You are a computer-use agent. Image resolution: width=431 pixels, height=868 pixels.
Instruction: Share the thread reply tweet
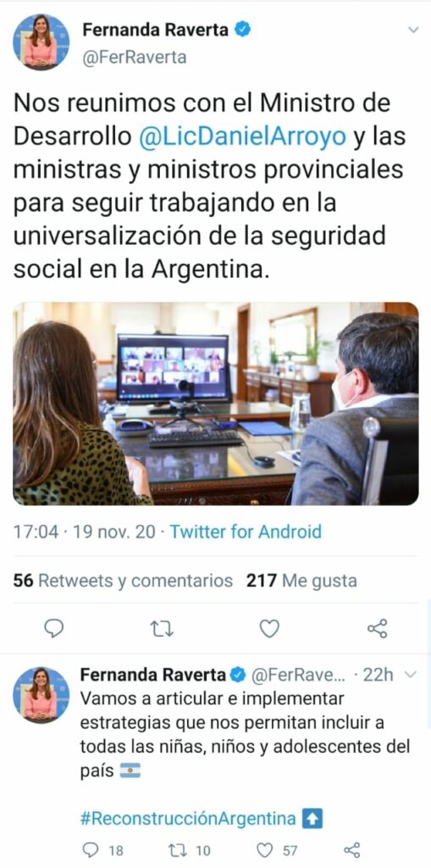[x=352, y=849]
